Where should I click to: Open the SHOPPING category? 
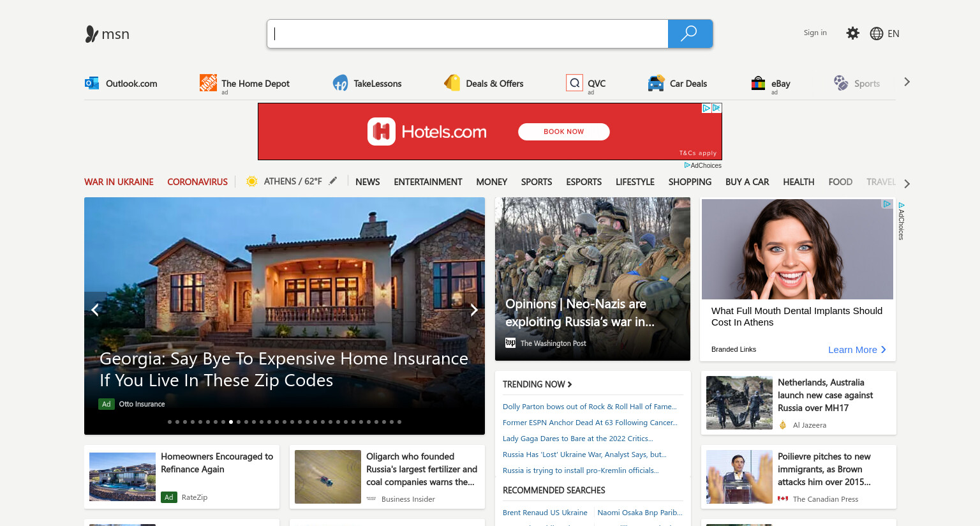coord(690,182)
